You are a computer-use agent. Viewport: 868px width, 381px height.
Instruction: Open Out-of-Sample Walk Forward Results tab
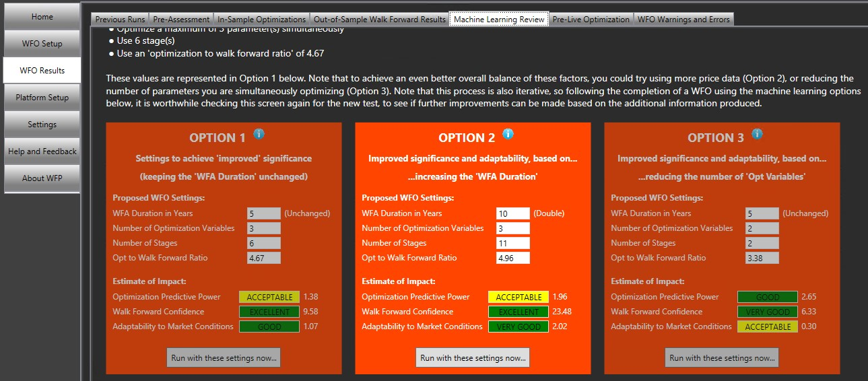(x=380, y=20)
